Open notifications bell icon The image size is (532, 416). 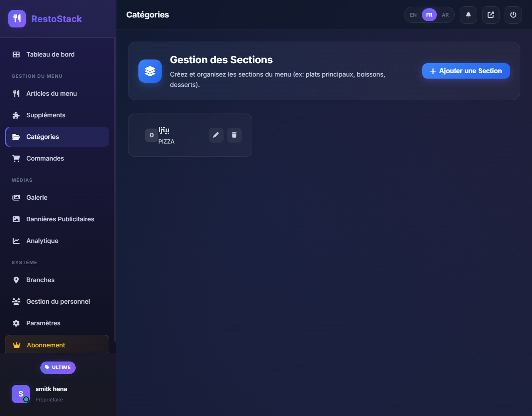pos(468,15)
